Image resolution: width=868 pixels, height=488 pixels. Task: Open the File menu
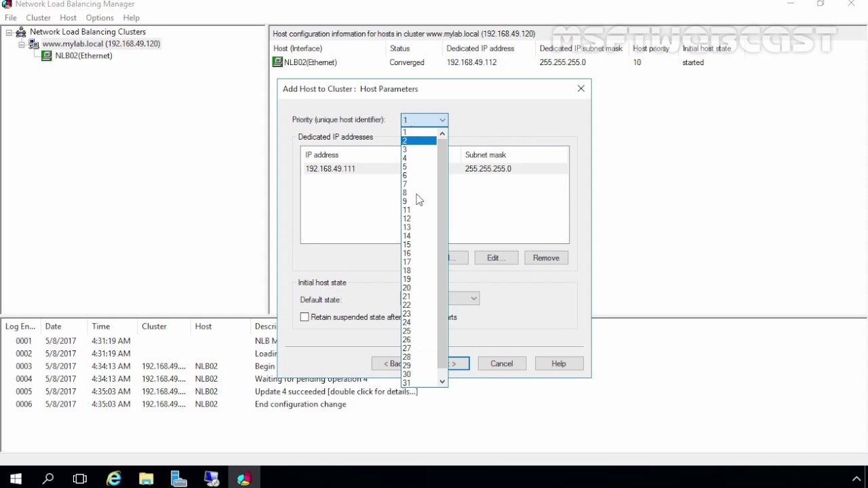coord(11,18)
